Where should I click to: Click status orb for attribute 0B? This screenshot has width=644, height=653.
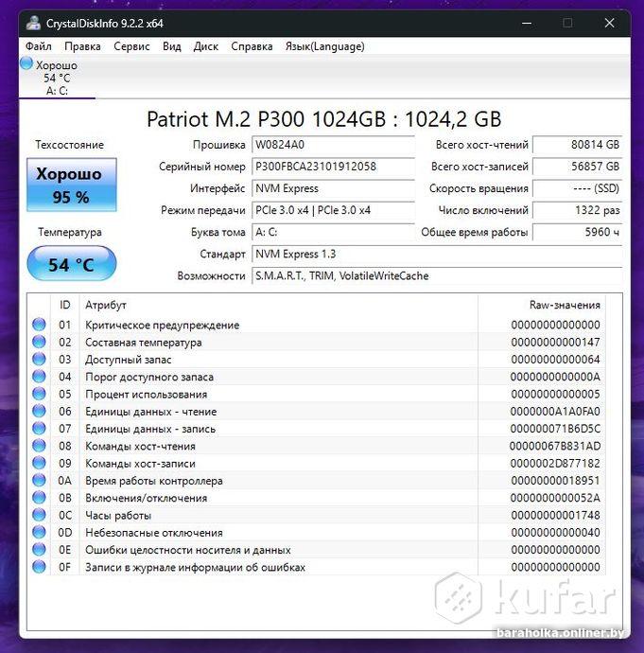pos(39,497)
